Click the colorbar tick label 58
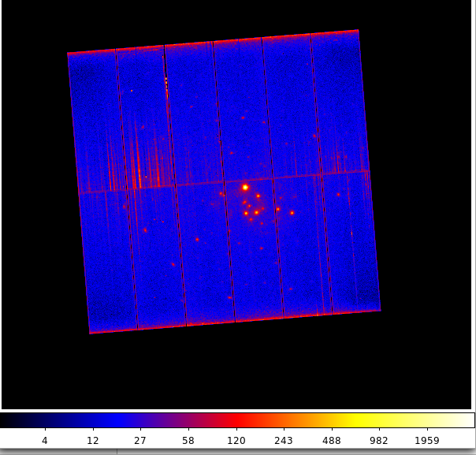This screenshot has height=455, width=476. pos(188,441)
